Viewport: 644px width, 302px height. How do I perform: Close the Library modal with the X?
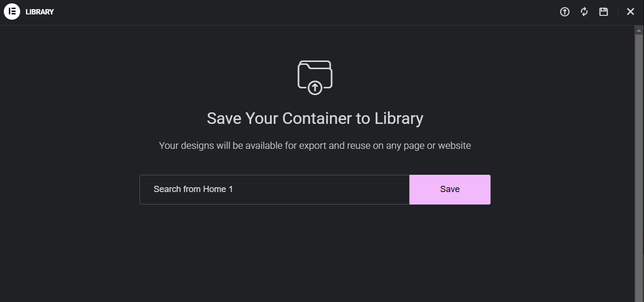(631, 12)
